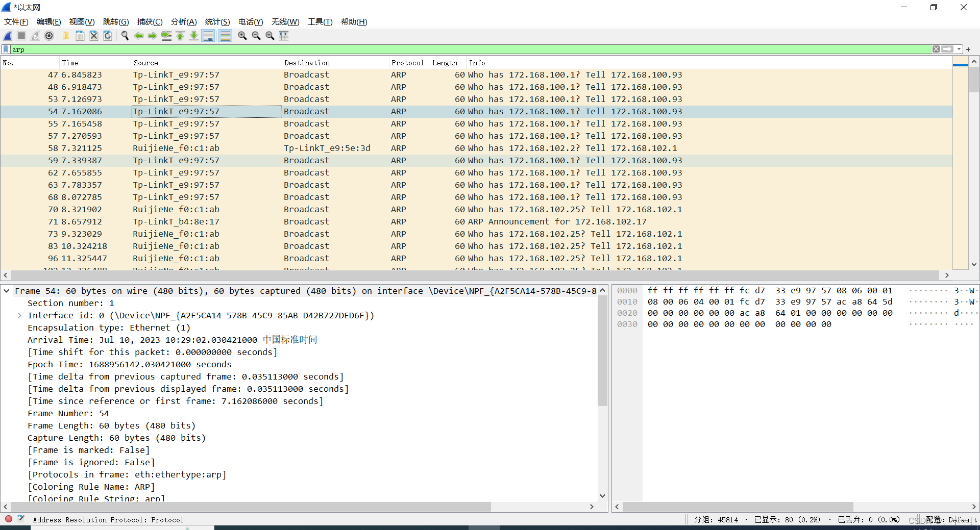Toggle auto-scroll during live capture
Viewport: 980px width, 530px height.
coord(208,36)
